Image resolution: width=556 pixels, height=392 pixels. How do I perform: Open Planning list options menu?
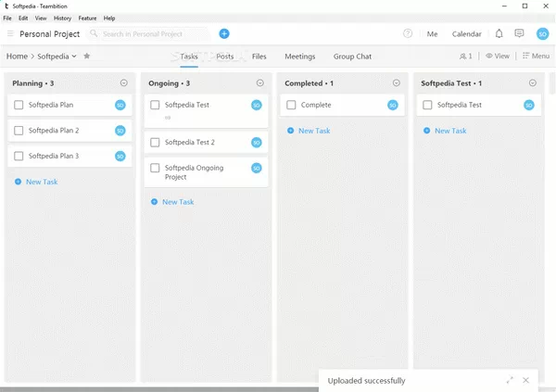pyautogui.click(x=124, y=83)
